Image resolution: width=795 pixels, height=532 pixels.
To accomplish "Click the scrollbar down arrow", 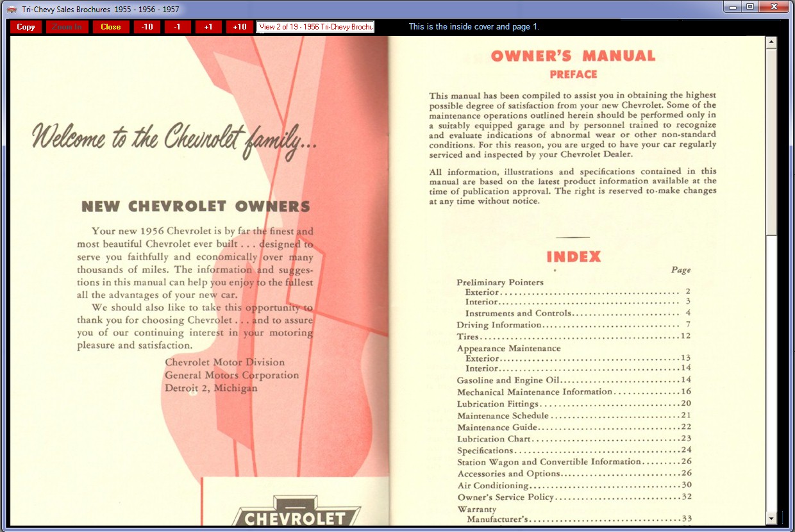I will tap(771, 518).
